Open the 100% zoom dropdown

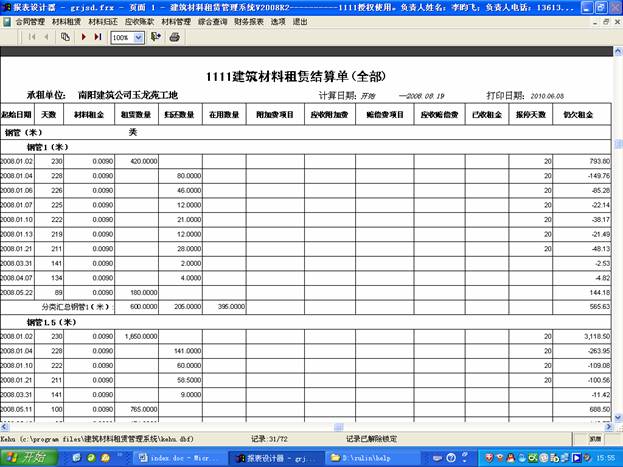137,37
